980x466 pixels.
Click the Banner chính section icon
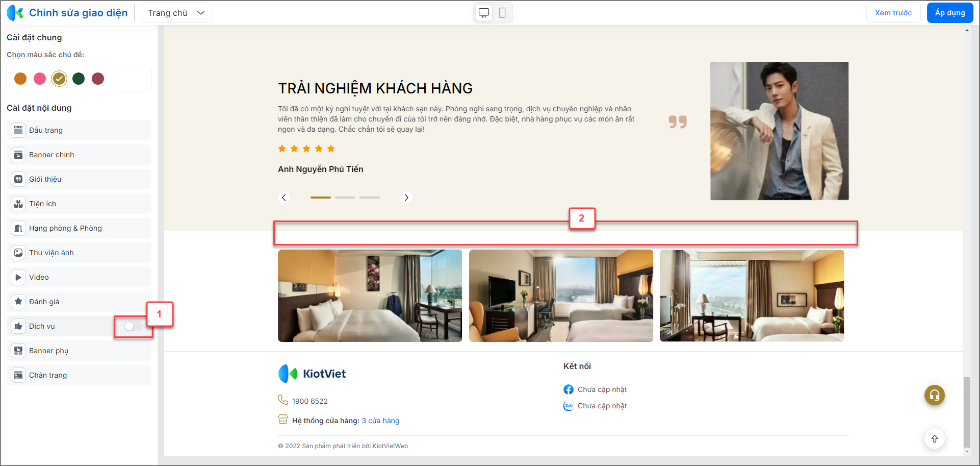click(x=18, y=155)
